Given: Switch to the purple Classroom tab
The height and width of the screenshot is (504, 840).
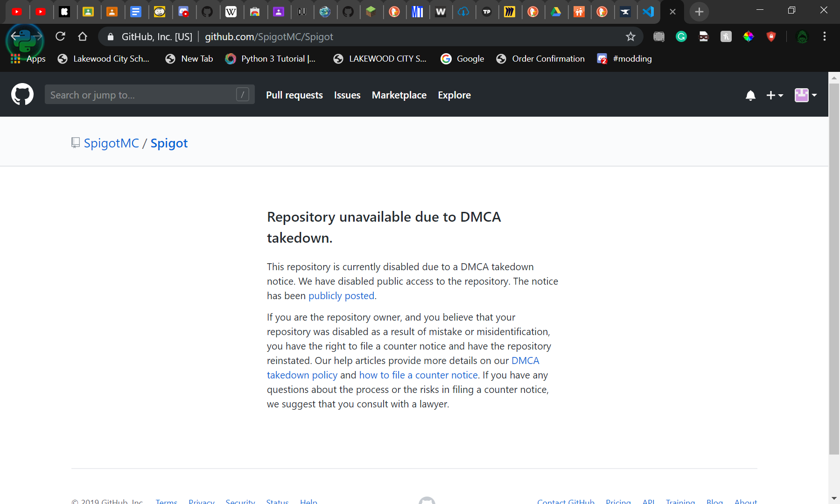Looking at the screenshot, I should coord(279,12).
